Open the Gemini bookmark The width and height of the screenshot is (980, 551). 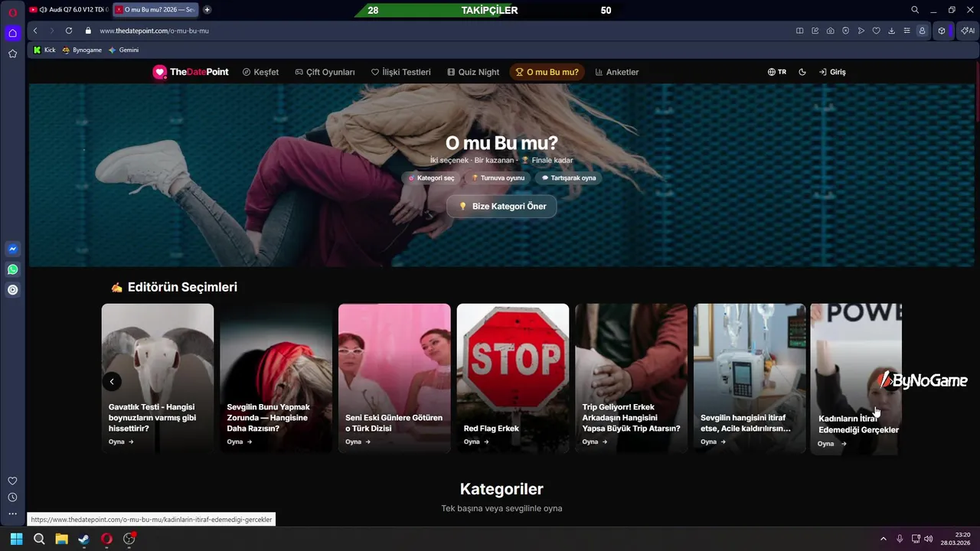click(124, 50)
